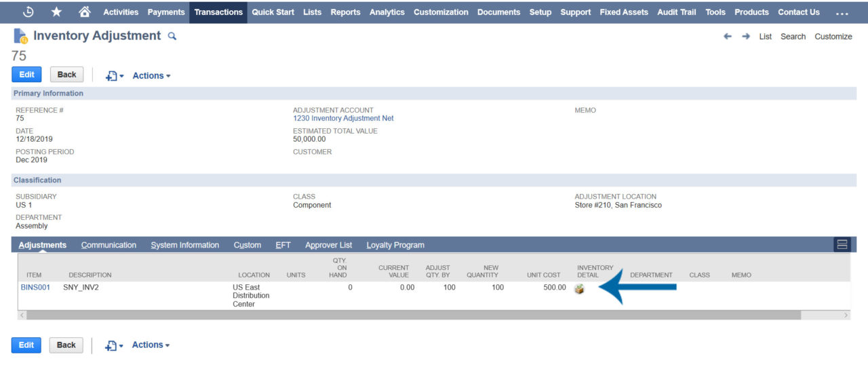The height and width of the screenshot is (369, 868).
Task: Open the Products menu
Action: click(751, 12)
